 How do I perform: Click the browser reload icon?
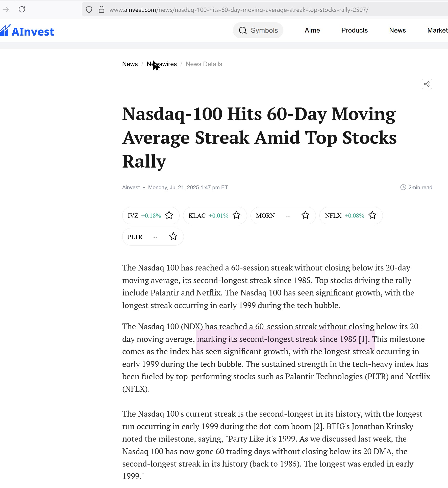tap(22, 10)
